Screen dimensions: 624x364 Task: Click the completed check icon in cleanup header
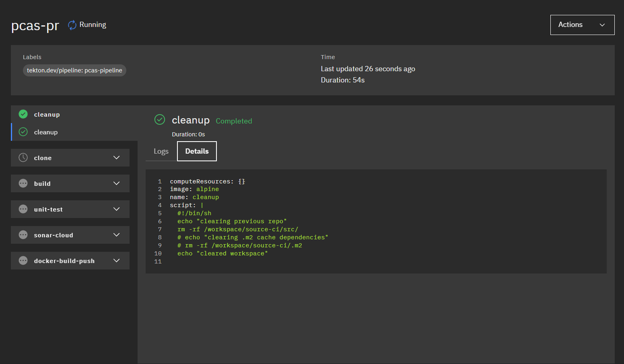(x=160, y=119)
